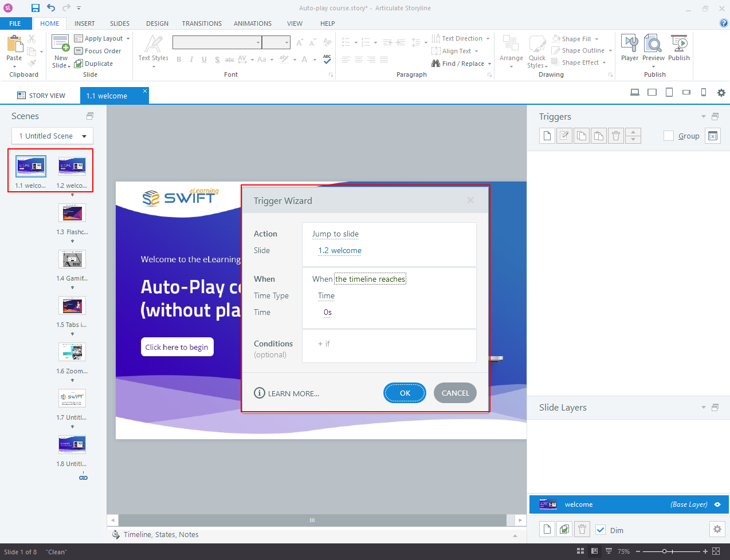
Task: Open the Preview tool
Action: coord(653,48)
